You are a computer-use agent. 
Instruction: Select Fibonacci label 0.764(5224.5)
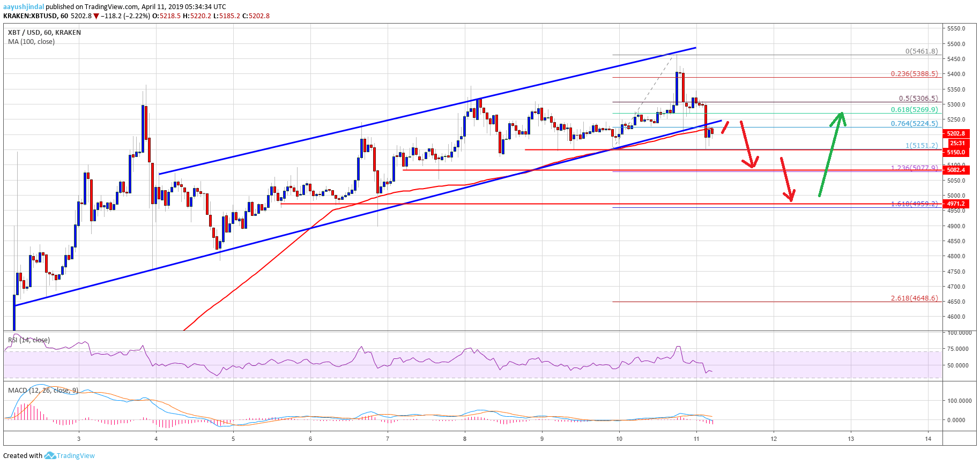click(915, 123)
